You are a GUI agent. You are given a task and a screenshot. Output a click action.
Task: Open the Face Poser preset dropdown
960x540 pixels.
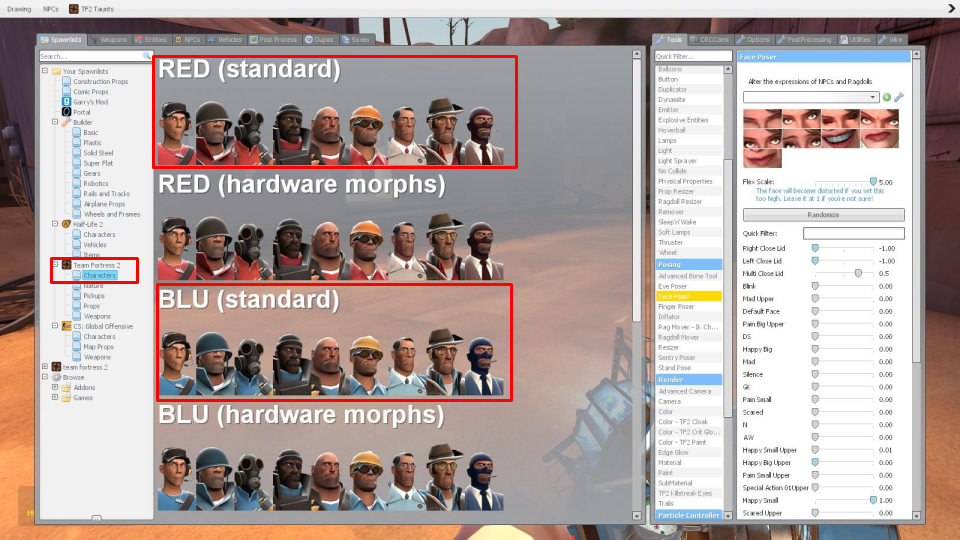coord(811,97)
